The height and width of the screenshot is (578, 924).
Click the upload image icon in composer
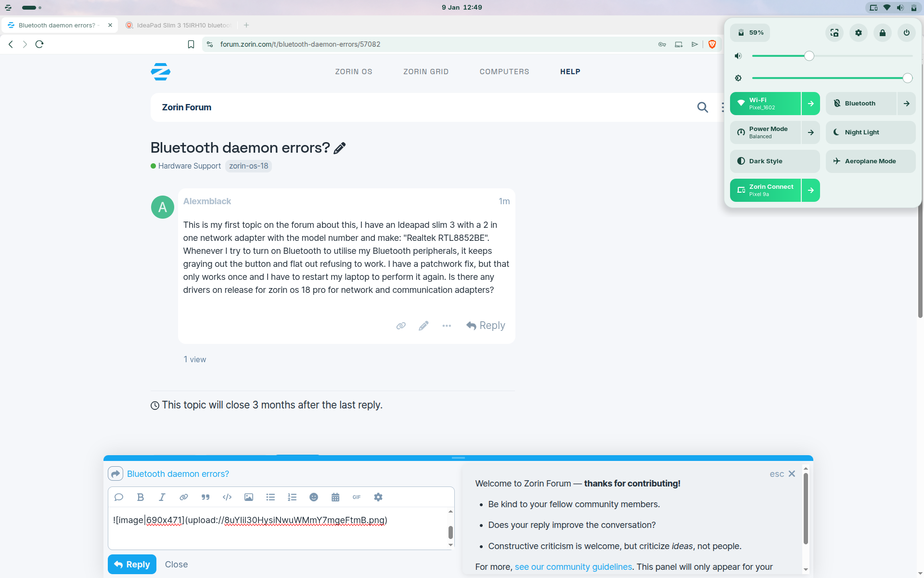pos(249,497)
